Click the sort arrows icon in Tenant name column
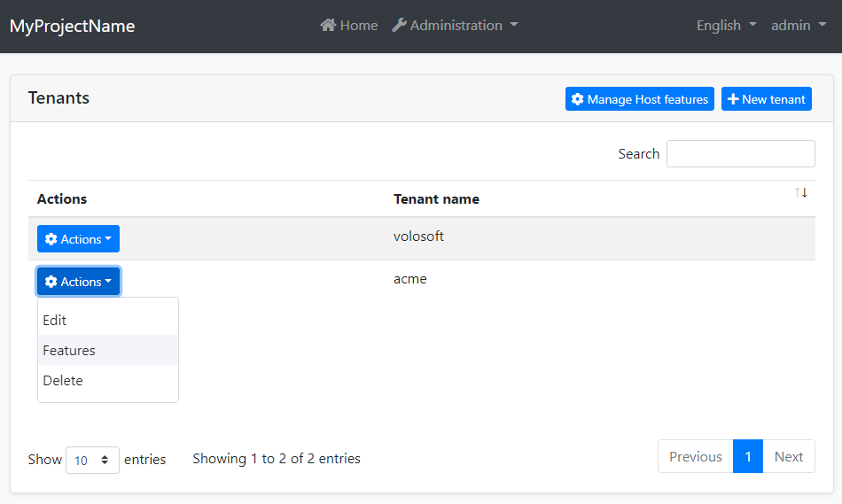 [x=801, y=193]
